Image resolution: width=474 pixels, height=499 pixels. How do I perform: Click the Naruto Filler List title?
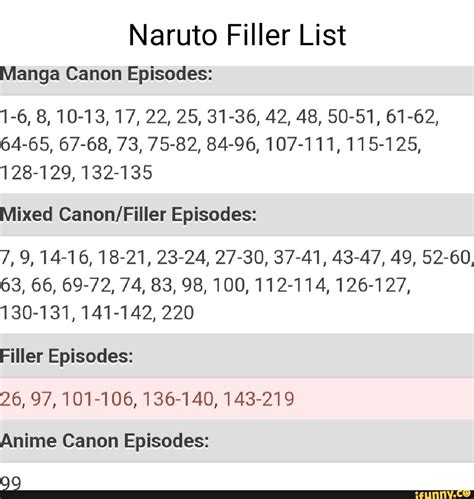237,35
